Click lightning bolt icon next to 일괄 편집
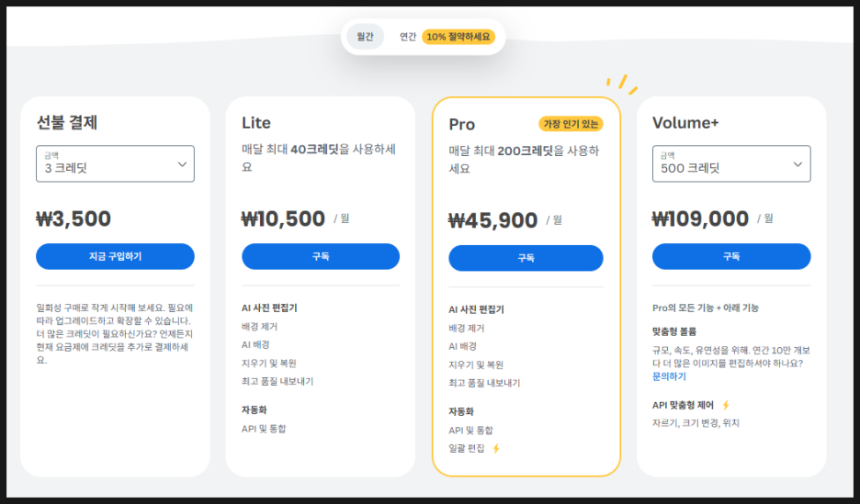The height and width of the screenshot is (504, 860). [496, 448]
